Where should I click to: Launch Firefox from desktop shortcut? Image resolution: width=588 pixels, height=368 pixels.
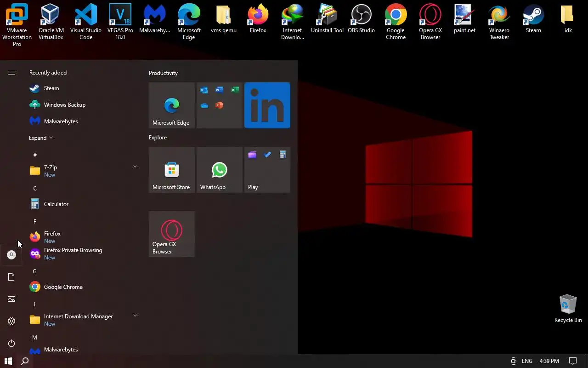[258, 18]
